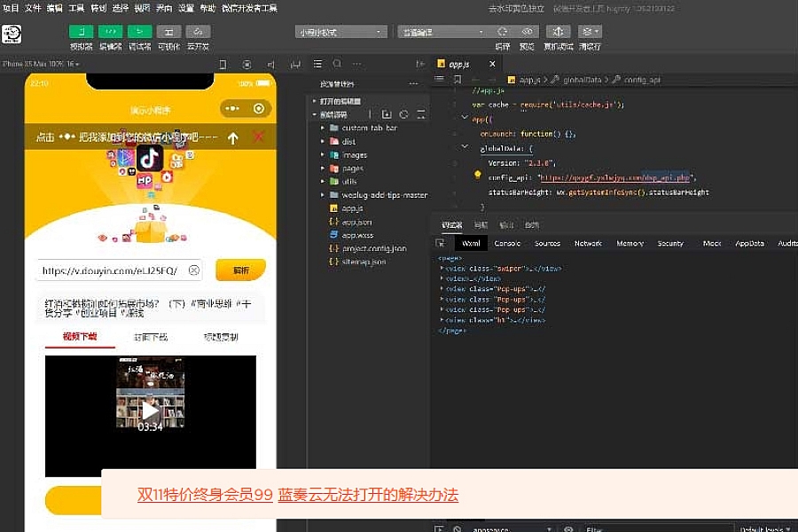The width and height of the screenshot is (798, 532).
Task: Start 真机调试 real device debugging
Action: (558, 32)
